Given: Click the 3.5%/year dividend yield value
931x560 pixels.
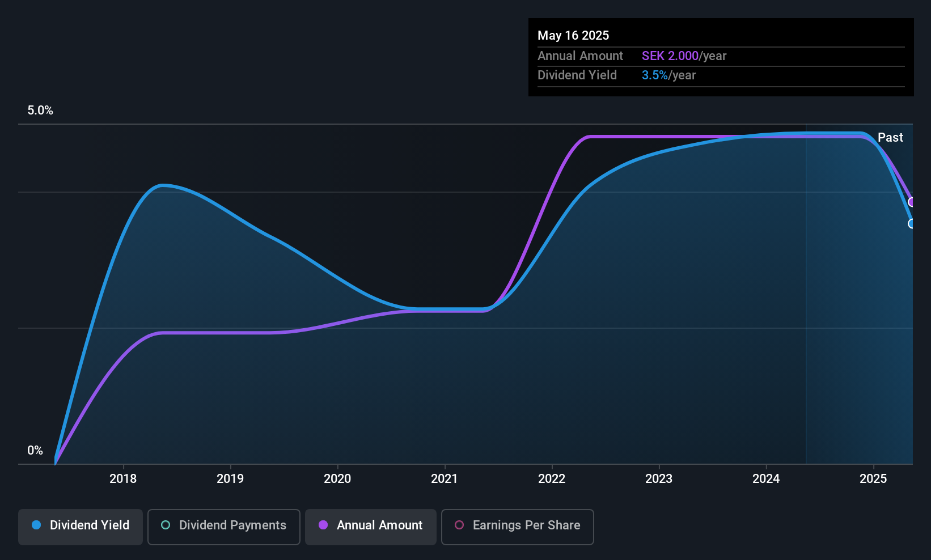Looking at the screenshot, I should pyautogui.click(x=668, y=75).
